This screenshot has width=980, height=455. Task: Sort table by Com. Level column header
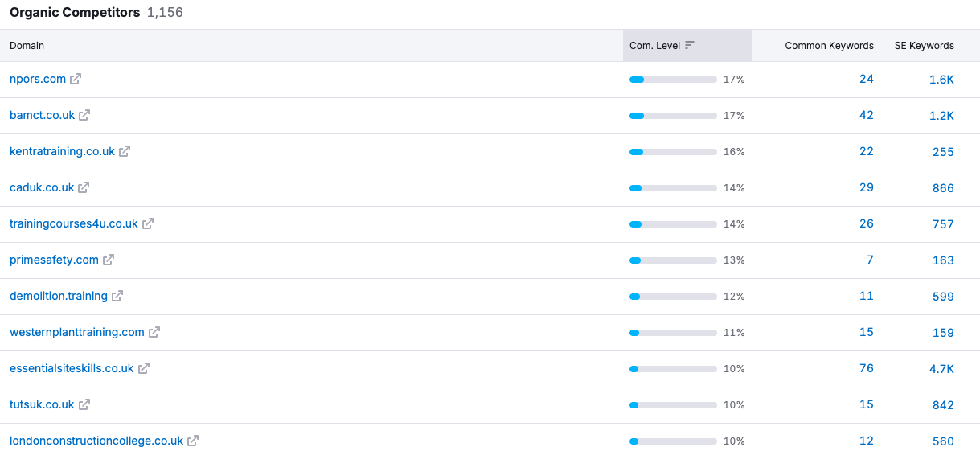click(x=655, y=46)
